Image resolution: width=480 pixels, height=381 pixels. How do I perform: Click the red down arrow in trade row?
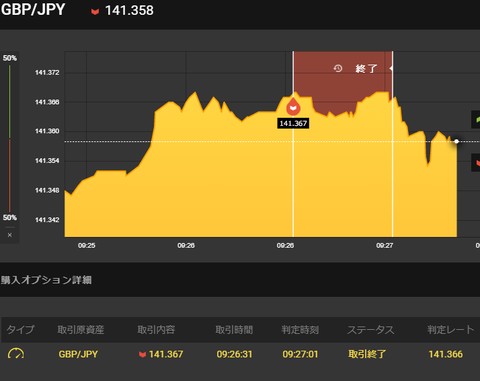pos(142,354)
